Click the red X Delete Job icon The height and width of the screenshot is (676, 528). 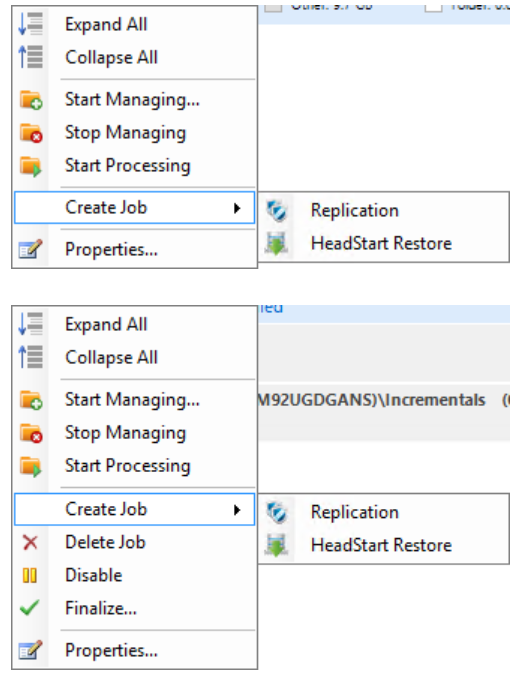pos(30,542)
